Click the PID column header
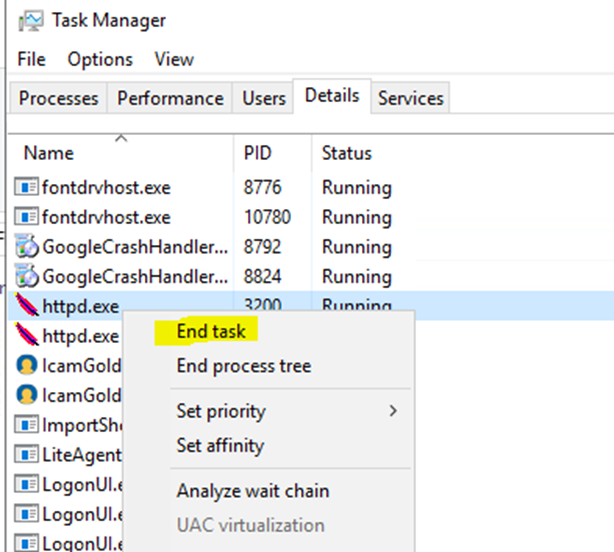 (273, 153)
